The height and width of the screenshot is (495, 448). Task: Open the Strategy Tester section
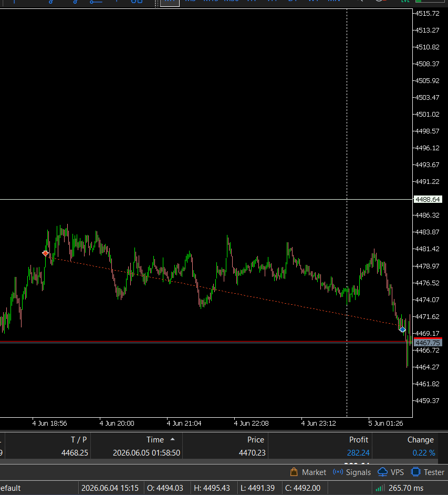tap(428, 472)
